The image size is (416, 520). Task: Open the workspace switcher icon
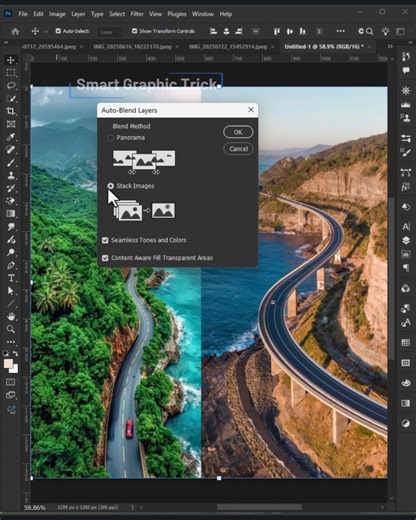[400, 31]
